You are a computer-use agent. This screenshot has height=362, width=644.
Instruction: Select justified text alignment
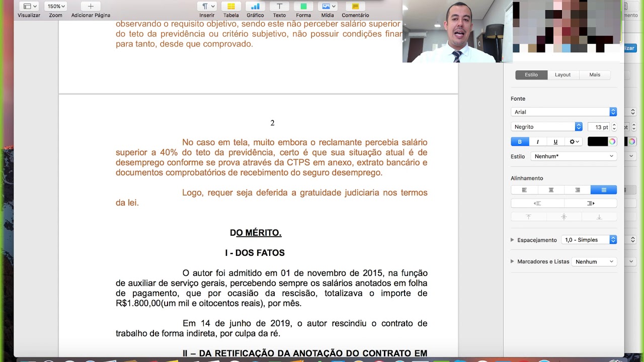tap(604, 190)
